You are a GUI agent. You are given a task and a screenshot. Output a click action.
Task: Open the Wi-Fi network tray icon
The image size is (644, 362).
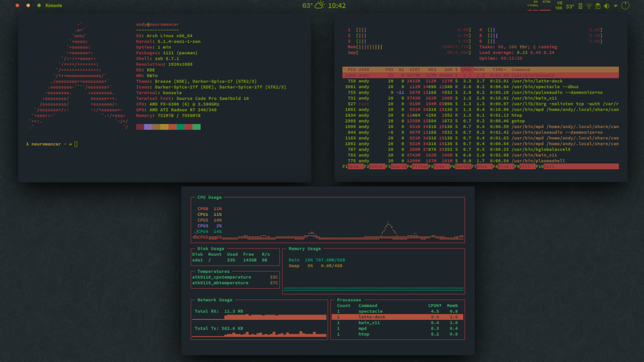(x=589, y=6)
